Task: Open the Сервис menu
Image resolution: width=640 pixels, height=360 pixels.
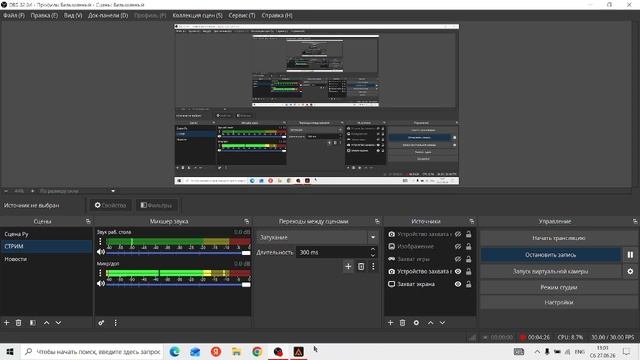Action: click(x=242, y=16)
